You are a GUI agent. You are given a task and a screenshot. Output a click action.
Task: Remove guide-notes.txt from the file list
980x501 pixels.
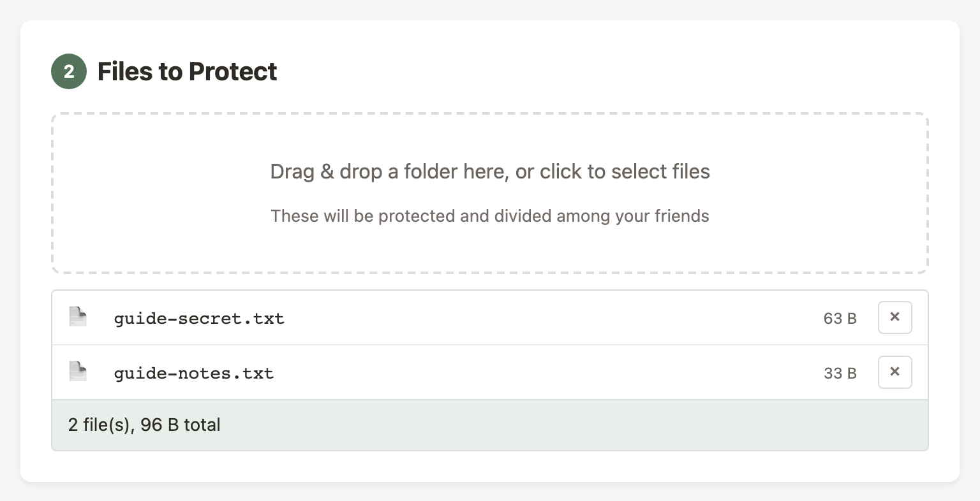point(895,372)
